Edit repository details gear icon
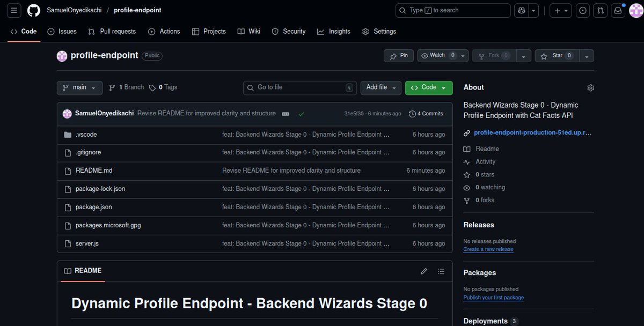This screenshot has height=326, width=644. (x=591, y=88)
